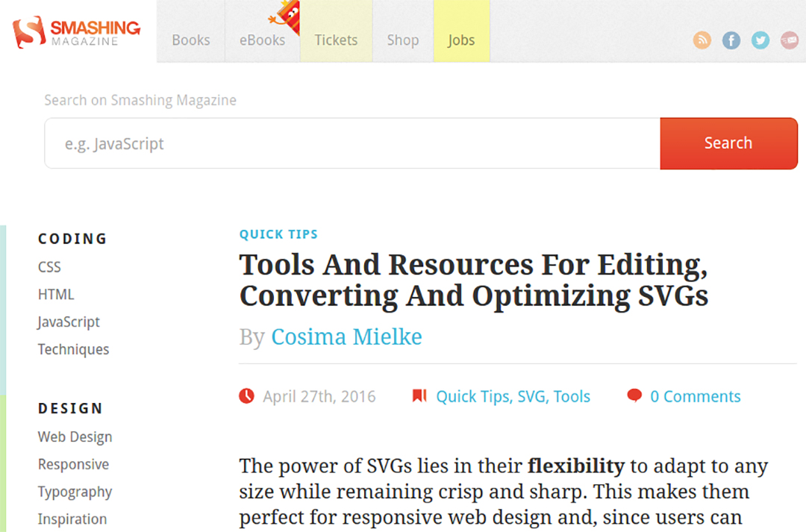Open the RSS feed icon

702,40
